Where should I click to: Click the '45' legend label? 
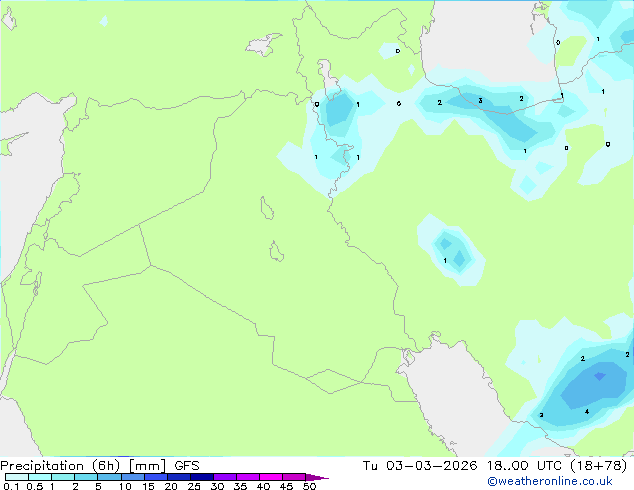(x=287, y=486)
